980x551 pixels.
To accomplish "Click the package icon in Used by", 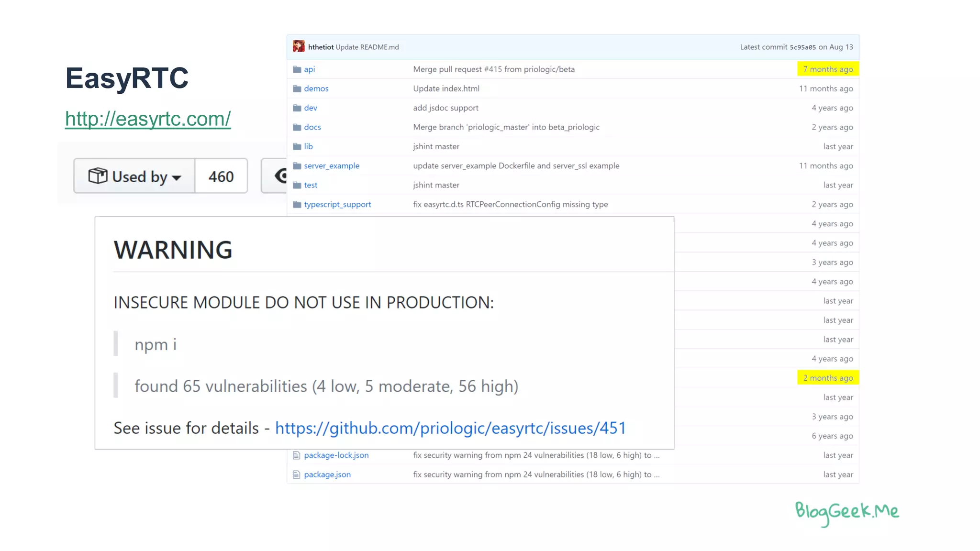I will point(98,176).
